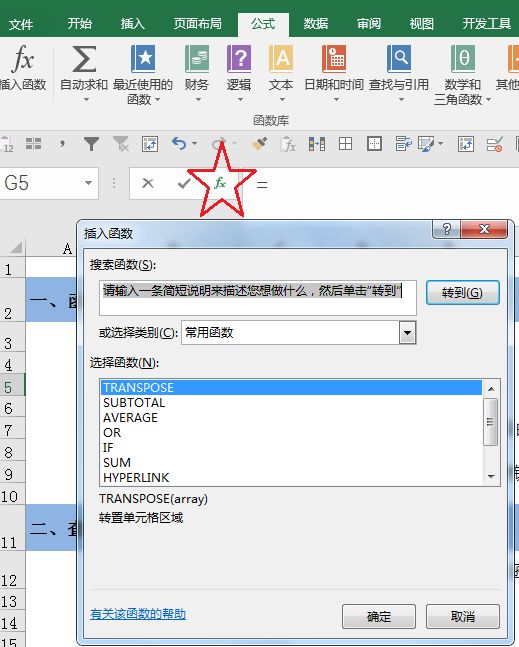519x647 pixels.
Task: Open the Logical functions question-mark icon
Action: (239, 59)
